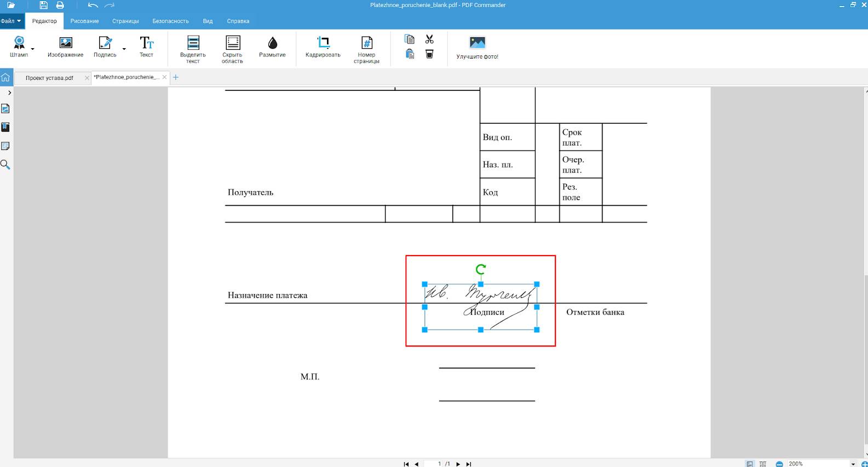The image size is (868, 467).
Task: Click the Изображение image tool
Action: point(66,47)
